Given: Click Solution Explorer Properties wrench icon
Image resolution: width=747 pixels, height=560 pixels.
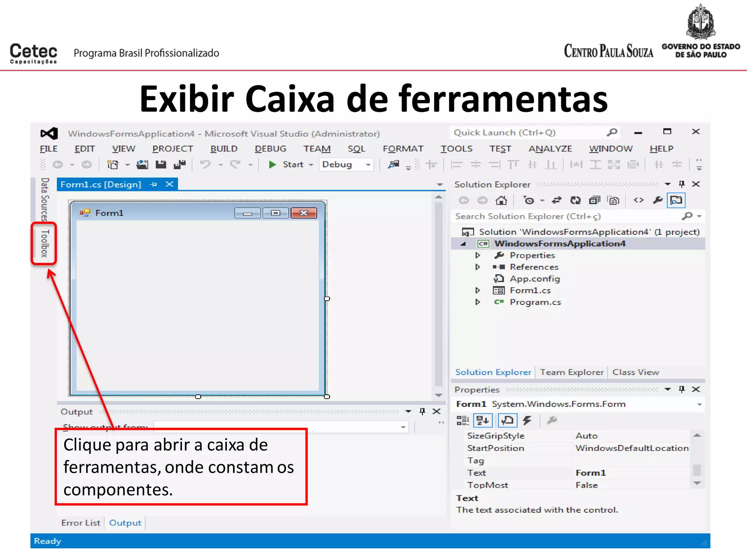Looking at the screenshot, I should coord(658,200).
